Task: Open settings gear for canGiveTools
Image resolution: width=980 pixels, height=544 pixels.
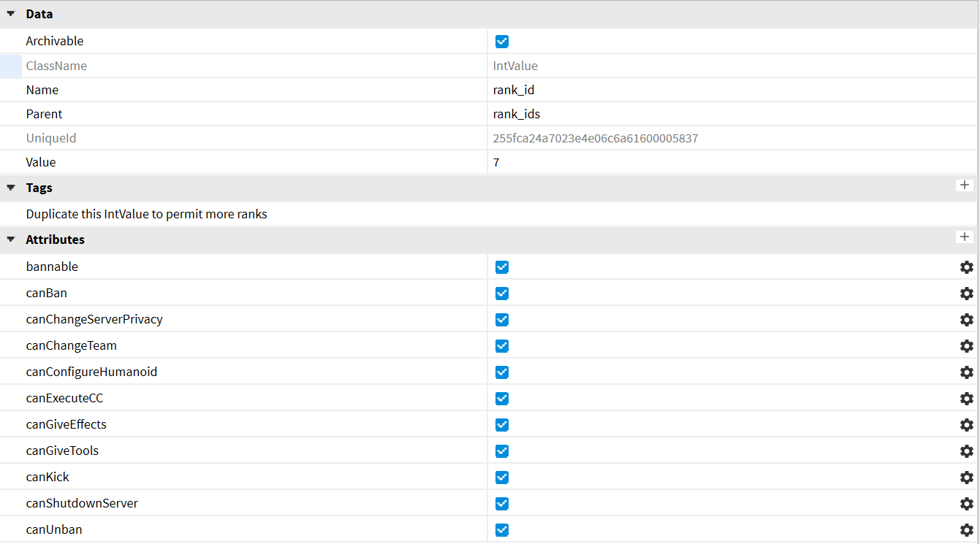Action: point(966,451)
